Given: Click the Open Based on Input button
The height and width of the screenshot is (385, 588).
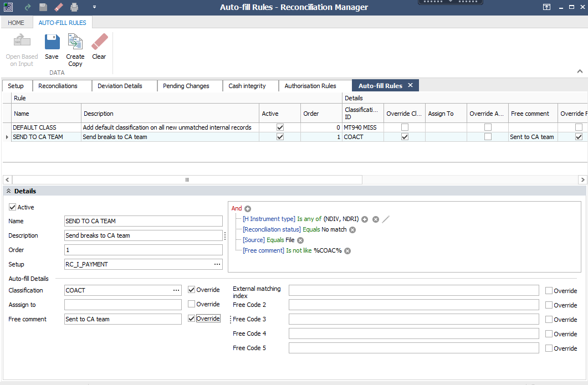Looking at the screenshot, I should pyautogui.click(x=22, y=50).
